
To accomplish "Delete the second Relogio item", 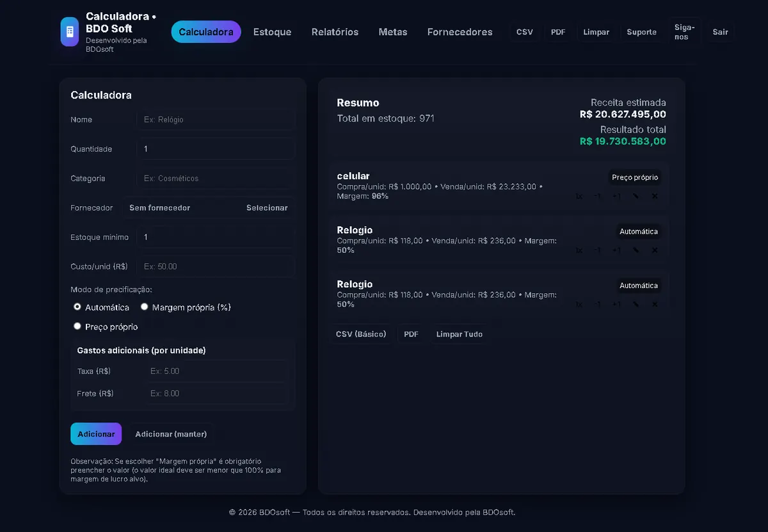I will tap(655, 305).
